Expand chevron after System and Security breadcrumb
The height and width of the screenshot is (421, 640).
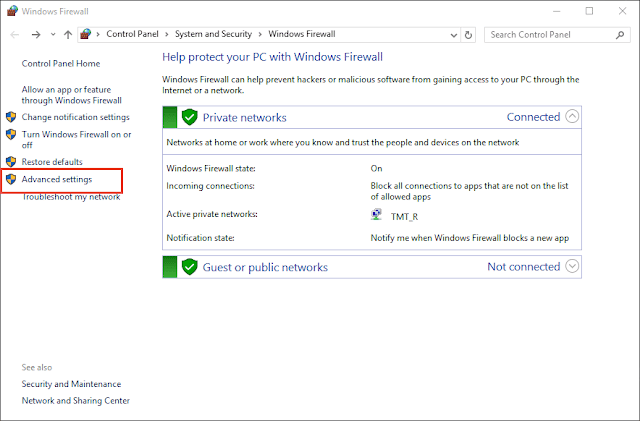coord(260,35)
